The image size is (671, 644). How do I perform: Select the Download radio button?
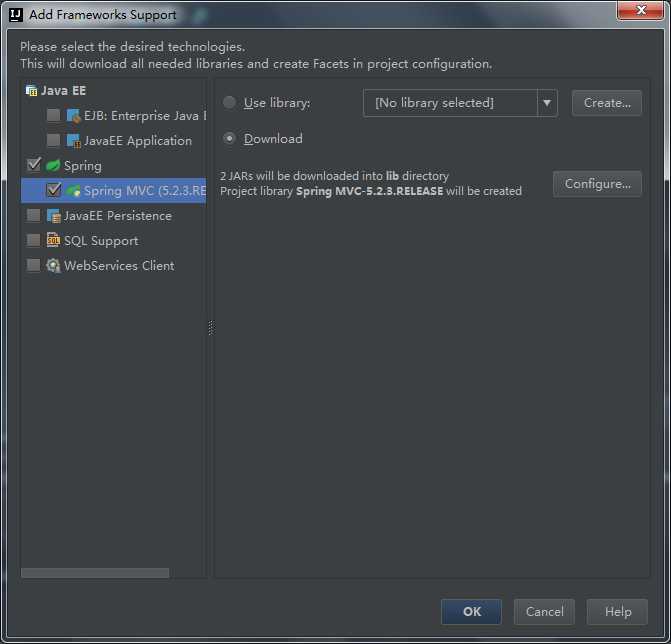coord(229,138)
